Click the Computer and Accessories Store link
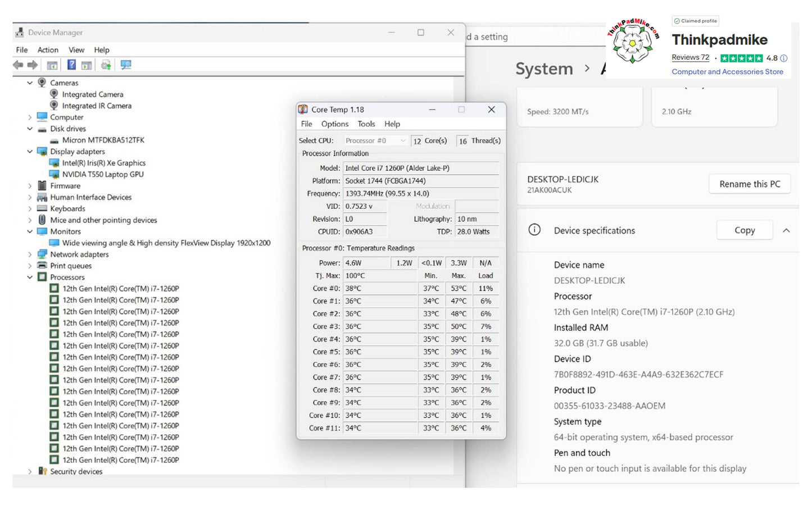Image resolution: width=812 pixels, height=510 pixels. (727, 72)
